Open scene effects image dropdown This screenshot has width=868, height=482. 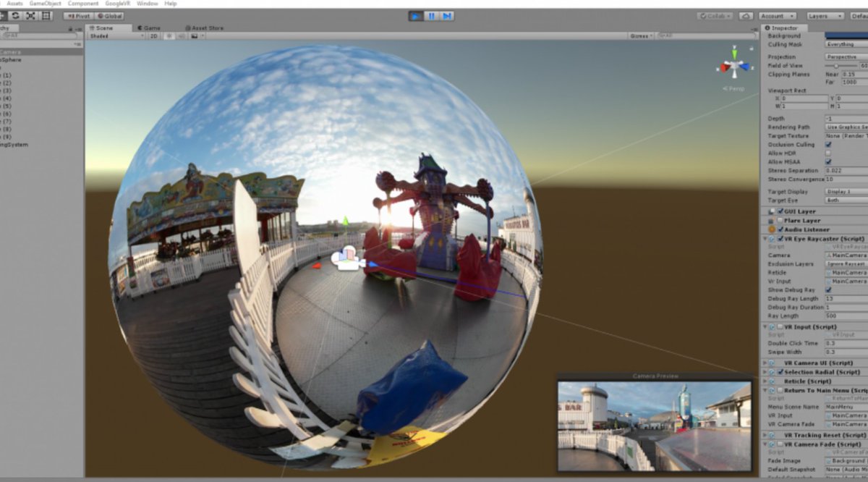point(196,35)
